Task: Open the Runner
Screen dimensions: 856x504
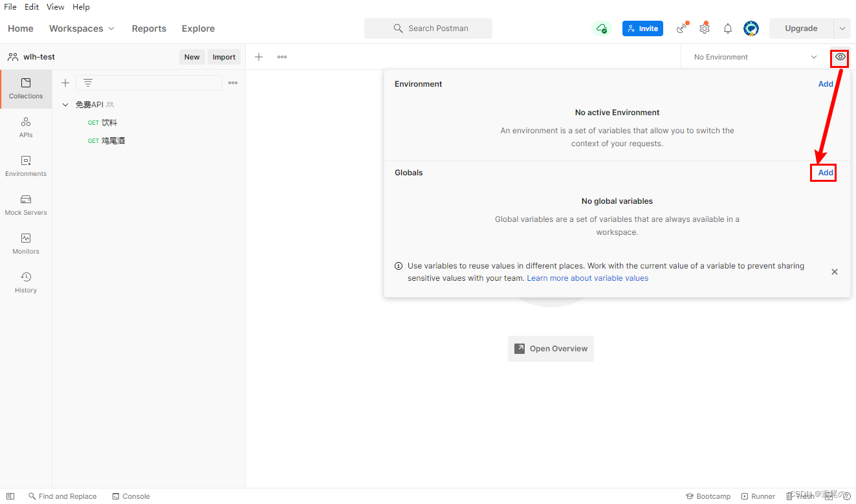Action: click(x=758, y=496)
